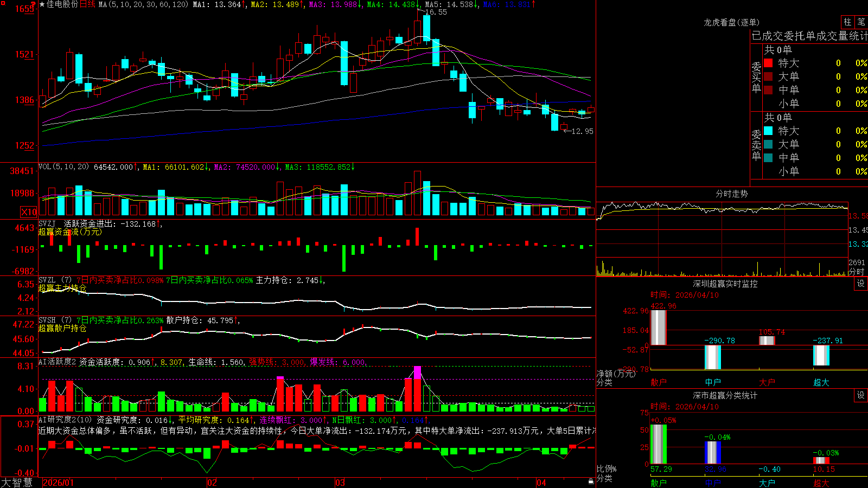Click the 委买单 row label
The width and height of the screenshot is (868, 488).
point(756,77)
